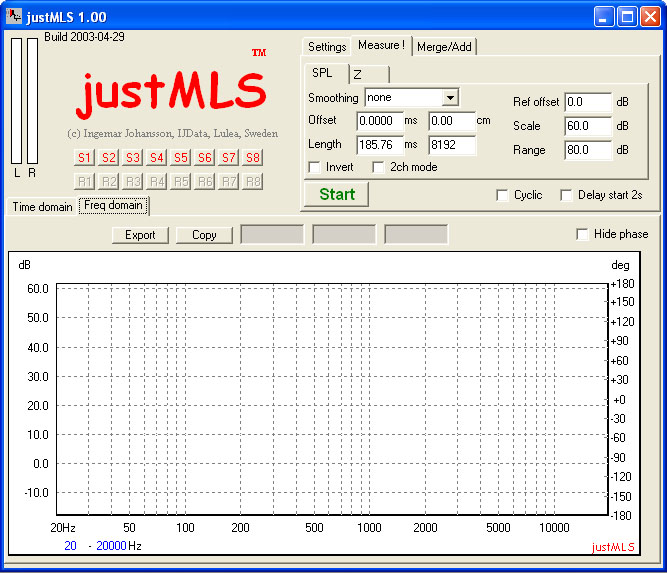
Task: Click the Offset ms input field
Action: click(x=379, y=121)
